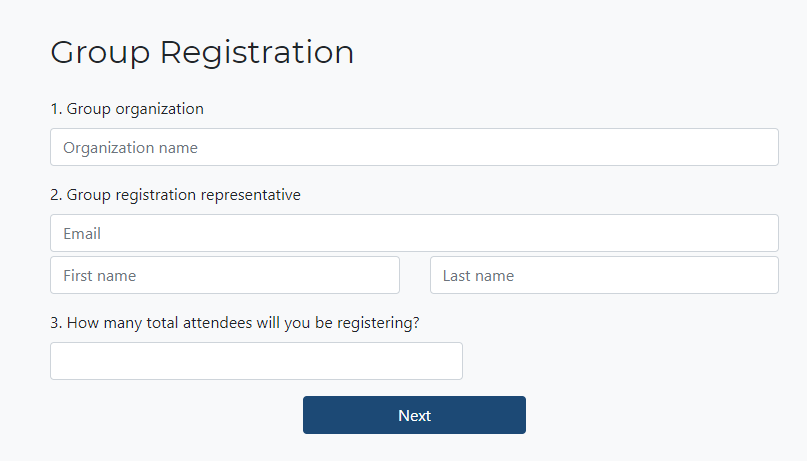Focus the Email text box
The image size is (807, 461).
coord(414,233)
